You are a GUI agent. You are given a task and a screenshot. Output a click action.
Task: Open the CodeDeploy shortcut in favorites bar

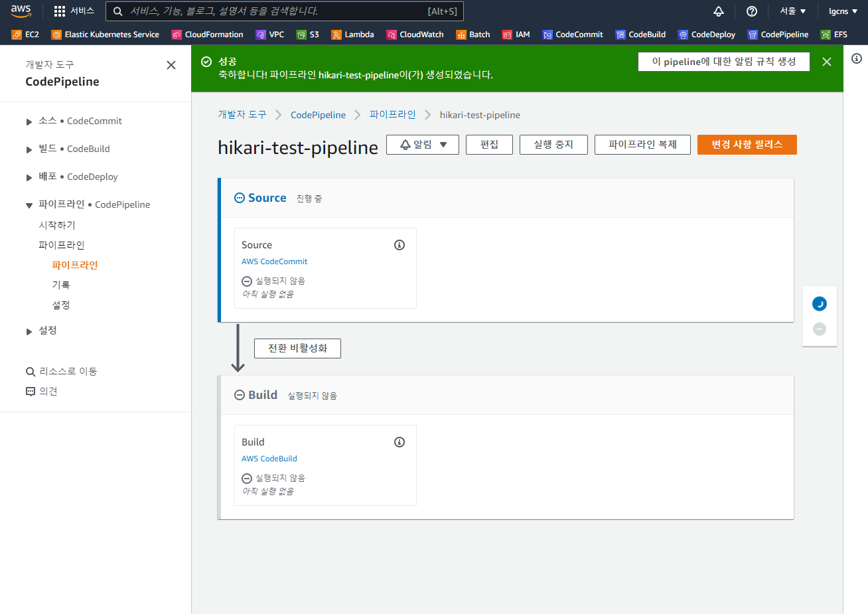[x=707, y=35]
